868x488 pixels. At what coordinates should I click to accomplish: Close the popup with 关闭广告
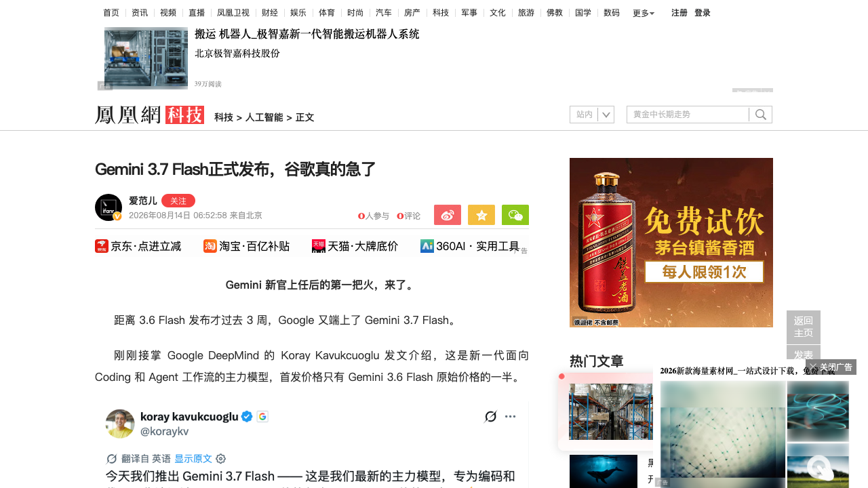[x=831, y=367]
